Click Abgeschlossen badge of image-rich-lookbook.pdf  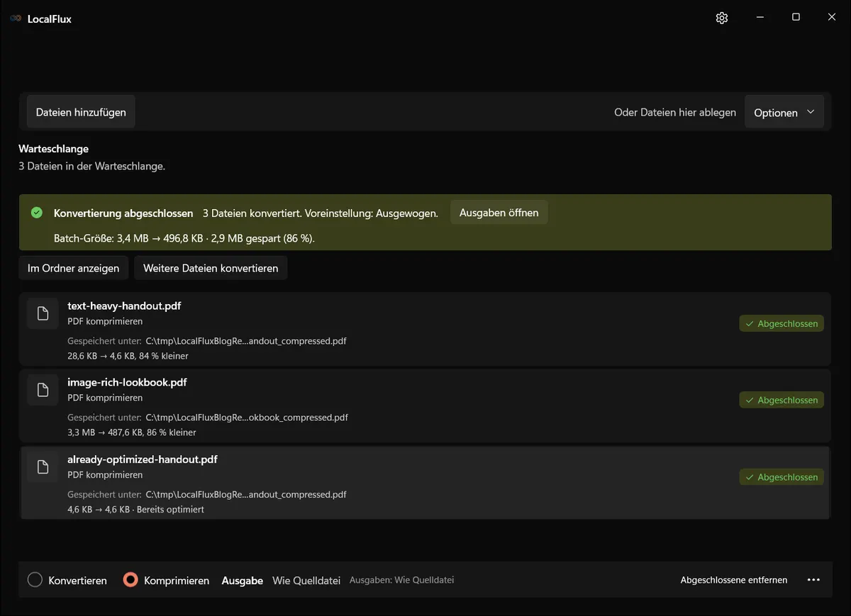click(x=782, y=400)
